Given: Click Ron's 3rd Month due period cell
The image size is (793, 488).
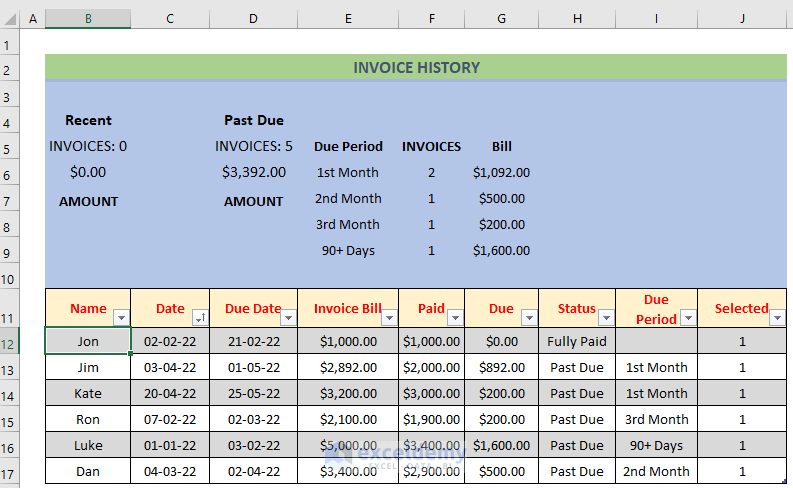Looking at the screenshot, I should pos(656,420).
